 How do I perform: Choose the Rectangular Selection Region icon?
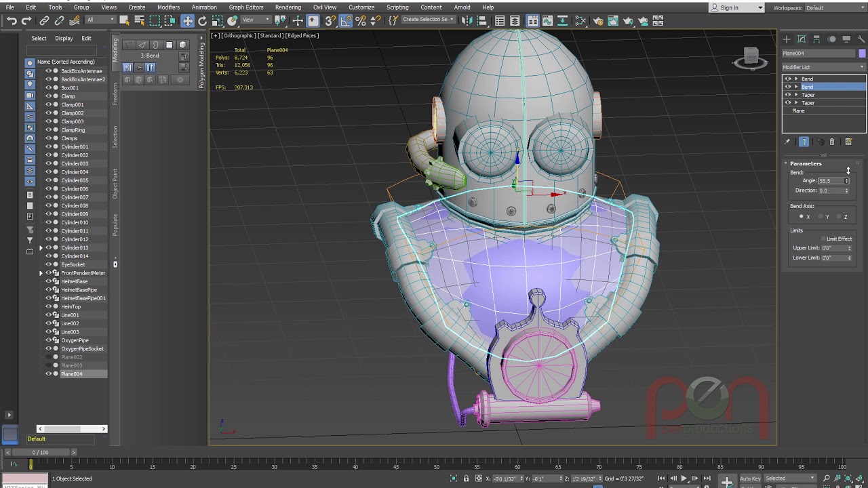[x=155, y=20]
